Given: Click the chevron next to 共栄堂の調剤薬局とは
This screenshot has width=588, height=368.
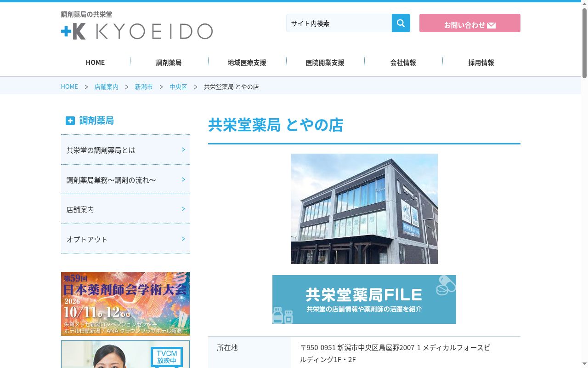Looking at the screenshot, I should click(183, 149).
